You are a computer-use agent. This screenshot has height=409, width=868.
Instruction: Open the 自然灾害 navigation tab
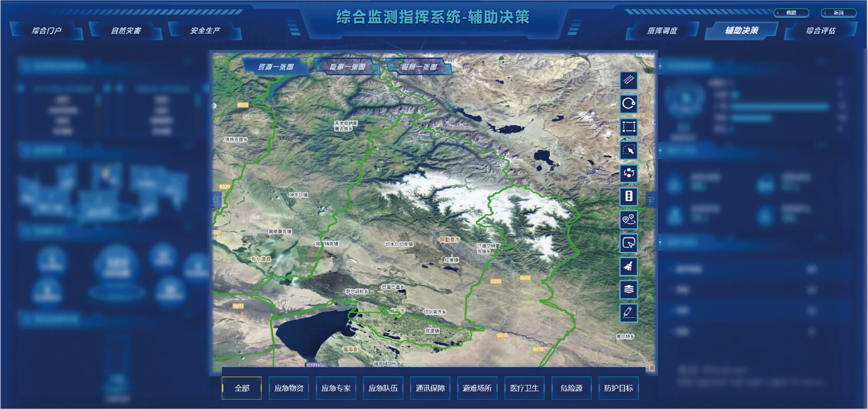pyautogui.click(x=126, y=31)
